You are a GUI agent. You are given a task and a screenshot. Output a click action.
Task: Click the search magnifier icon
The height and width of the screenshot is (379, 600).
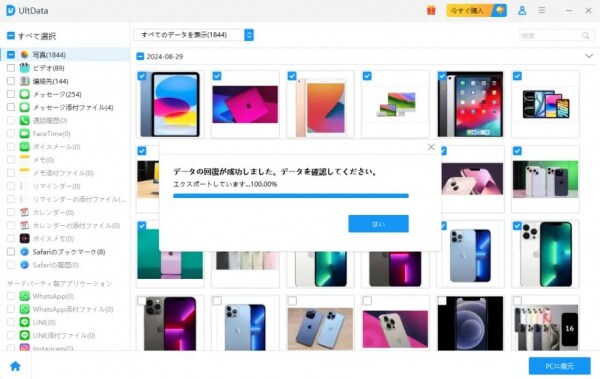point(585,36)
